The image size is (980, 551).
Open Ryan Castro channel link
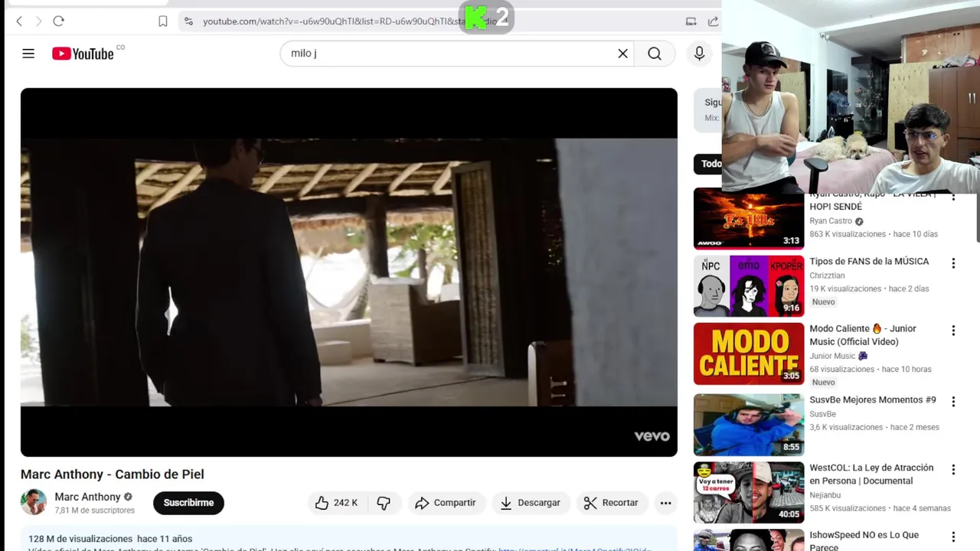pos(831,221)
